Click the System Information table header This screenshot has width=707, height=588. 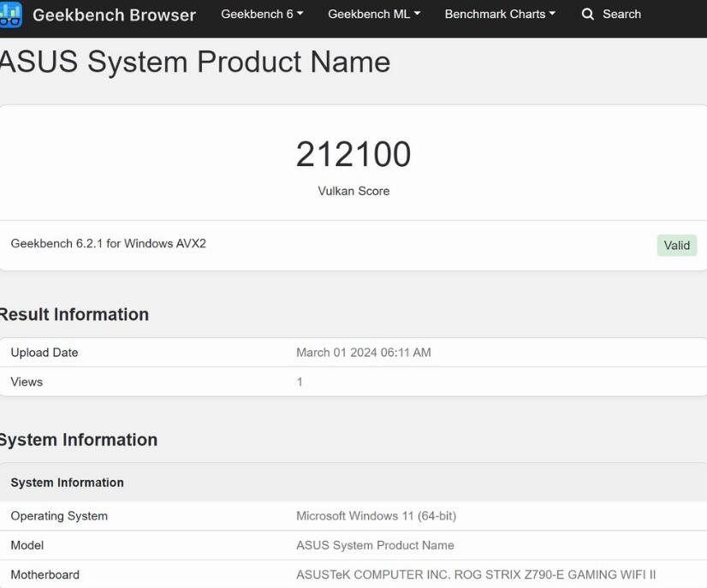click(x=67, y=483)
